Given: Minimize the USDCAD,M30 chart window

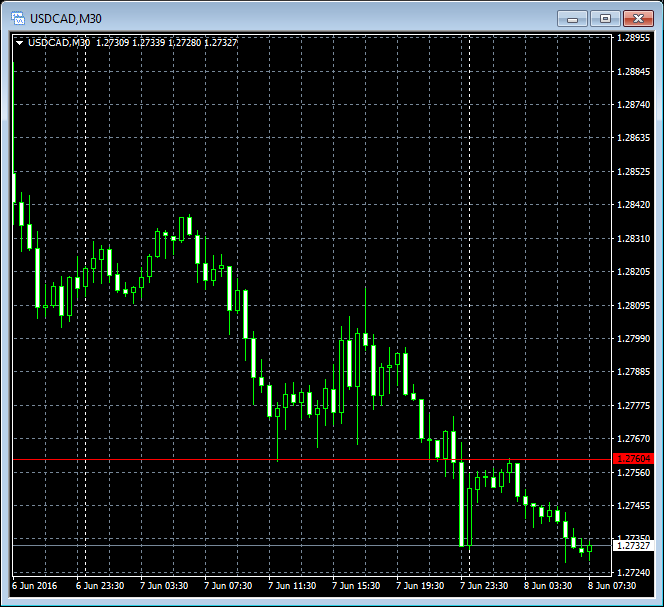Looking at the screenshot, I should pyautogui.click(x=572, y=19).
